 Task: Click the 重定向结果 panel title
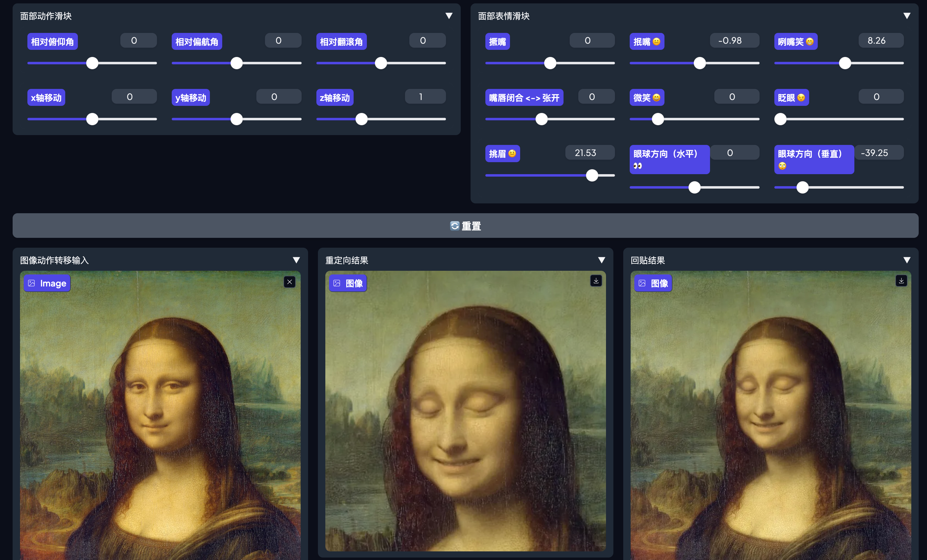[x=347, y=260]
